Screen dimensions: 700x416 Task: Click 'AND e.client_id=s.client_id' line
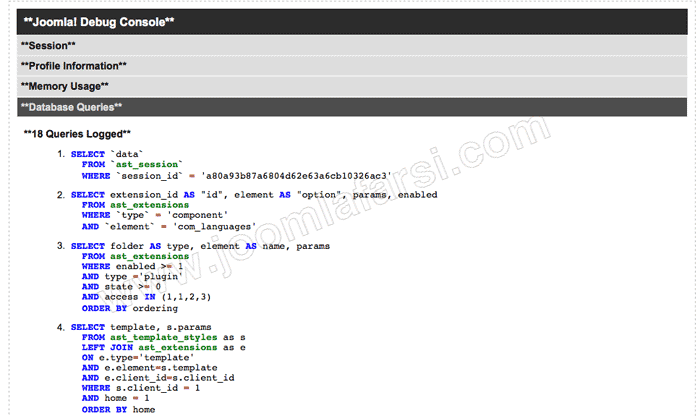(x=158, y=378)
